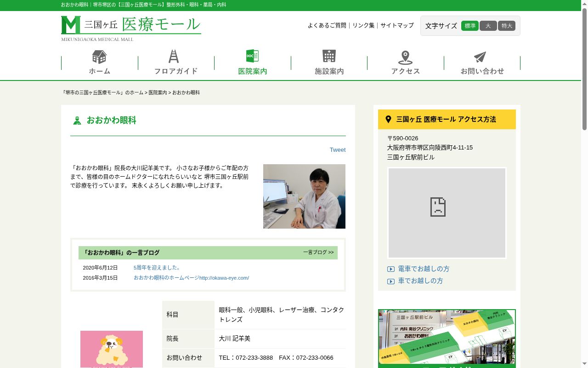588x368 pixels.
Task: Open the ホーム house icon
Action: click(x=99, y=57)
